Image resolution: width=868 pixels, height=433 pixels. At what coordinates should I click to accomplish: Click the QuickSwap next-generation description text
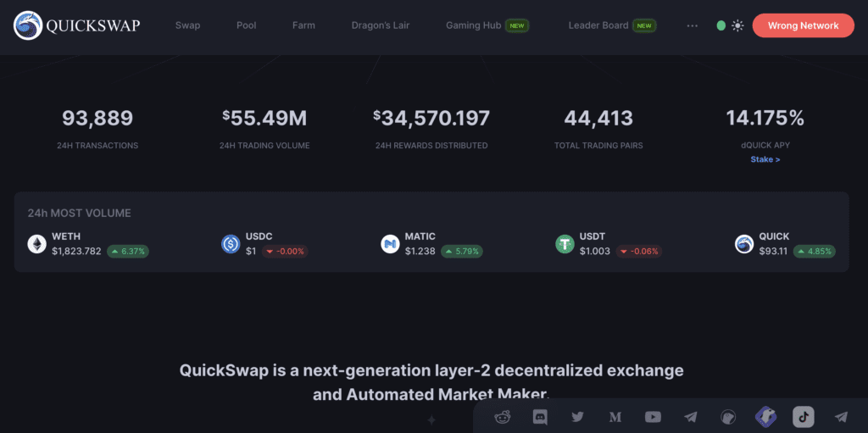coord(431,382)
